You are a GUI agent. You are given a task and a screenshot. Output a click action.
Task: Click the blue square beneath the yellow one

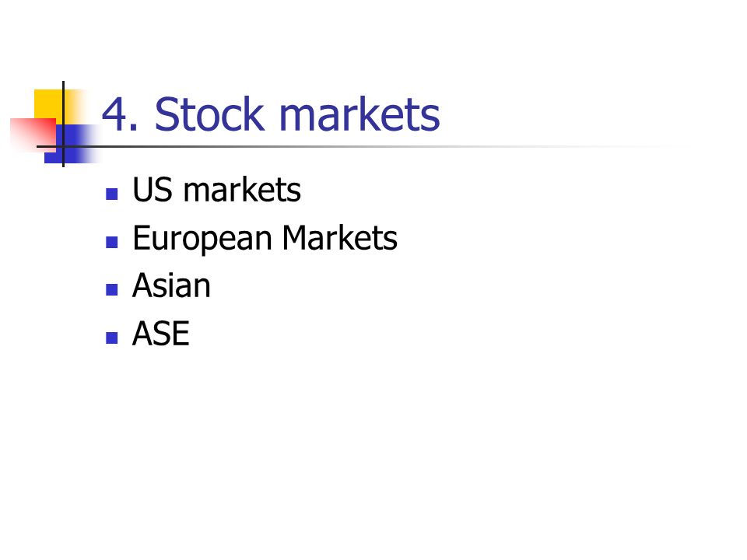(71, 145)
